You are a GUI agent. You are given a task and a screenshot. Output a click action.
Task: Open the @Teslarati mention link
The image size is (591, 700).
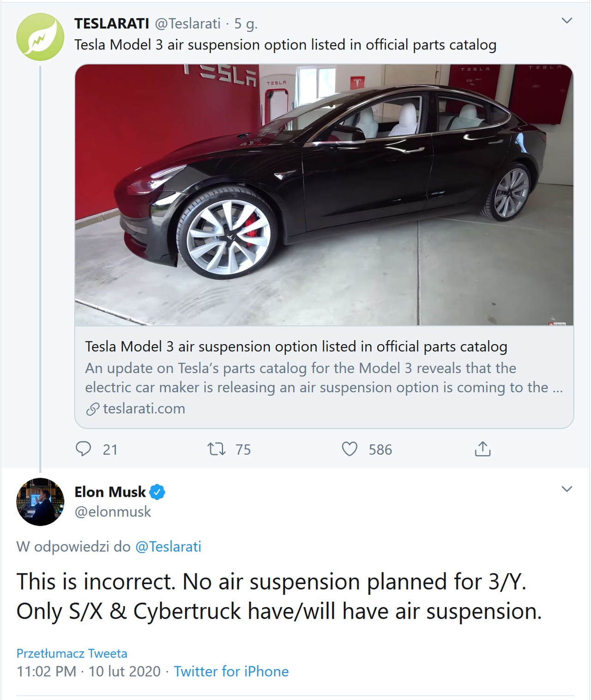[168, 547]
